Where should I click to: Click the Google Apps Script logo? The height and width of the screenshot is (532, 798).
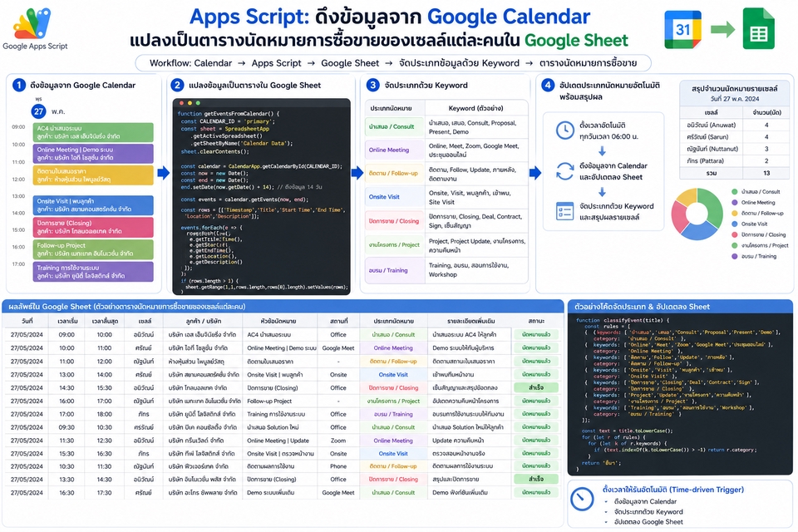click(34, 29)
